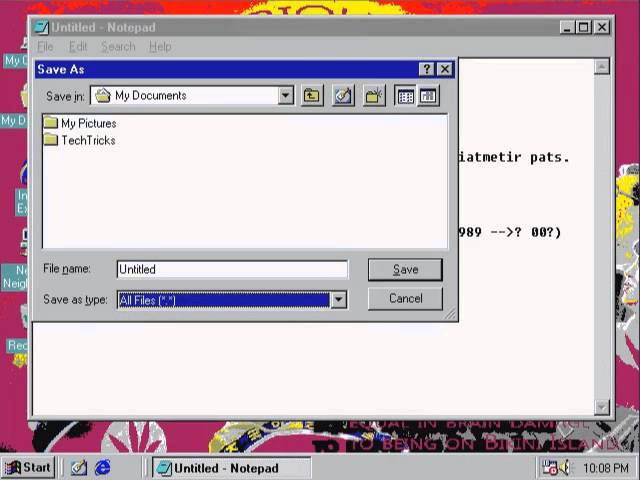
Task: Launch Internet Explorer from quick launch
Action: [102, 468]
